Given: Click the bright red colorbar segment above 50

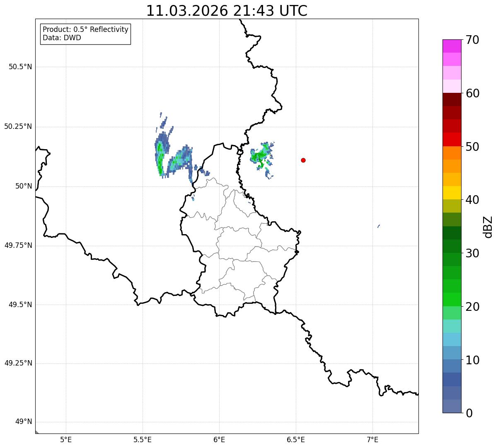Looking at the screenshot, I should click(x=452, y=140).
